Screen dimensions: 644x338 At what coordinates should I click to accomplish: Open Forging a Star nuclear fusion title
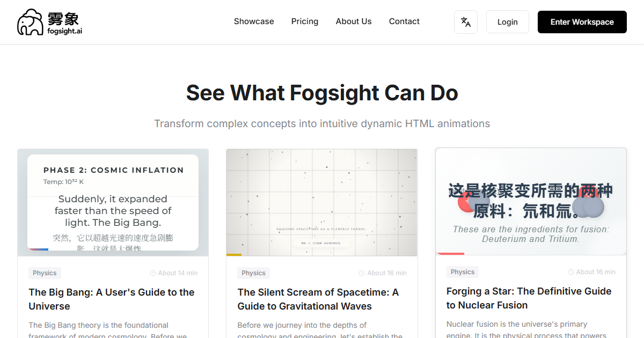coord(529,298)
